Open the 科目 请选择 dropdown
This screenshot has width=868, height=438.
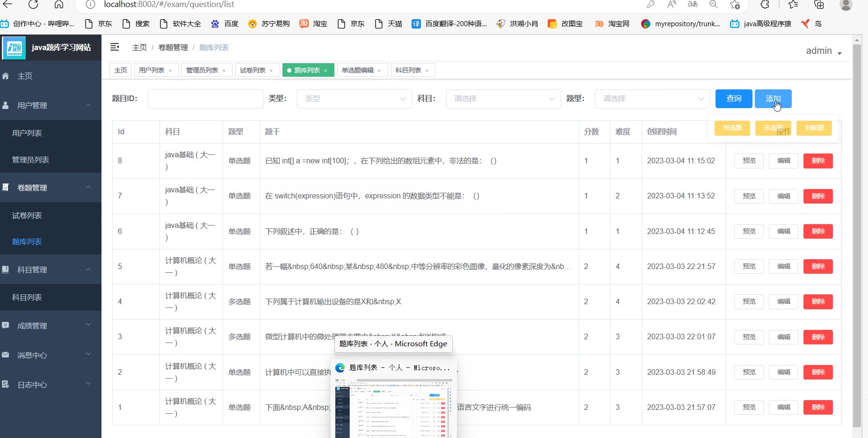coord(503,99)
